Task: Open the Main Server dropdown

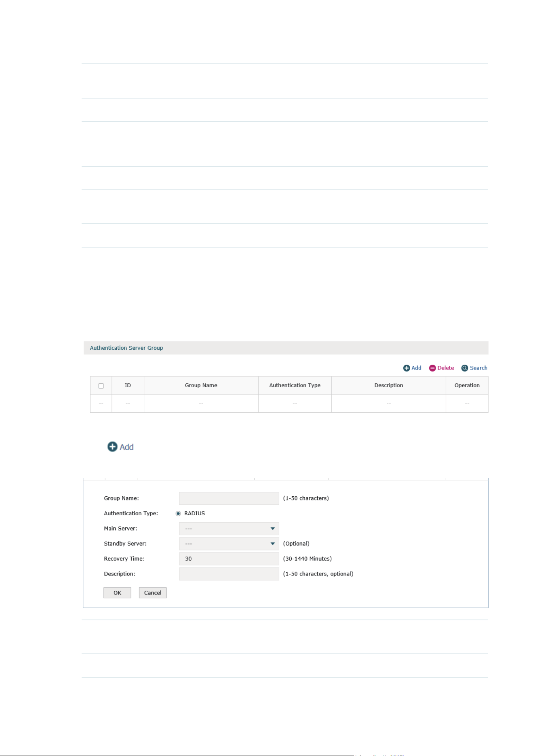Action: (x=229, y=529)
